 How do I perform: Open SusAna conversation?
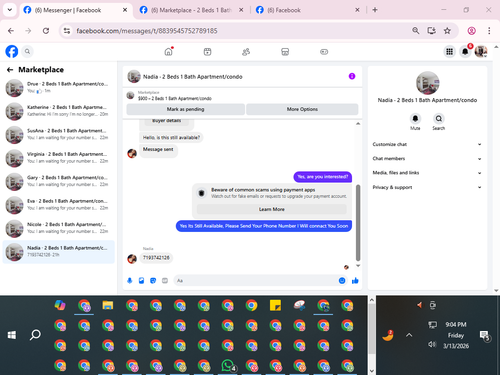(x=59, y=134)
